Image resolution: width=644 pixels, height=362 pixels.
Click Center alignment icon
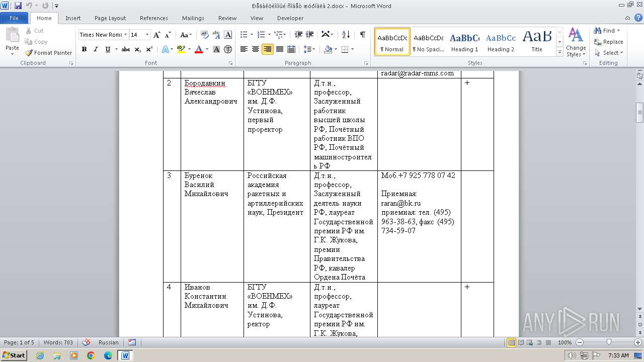point(256,49)
